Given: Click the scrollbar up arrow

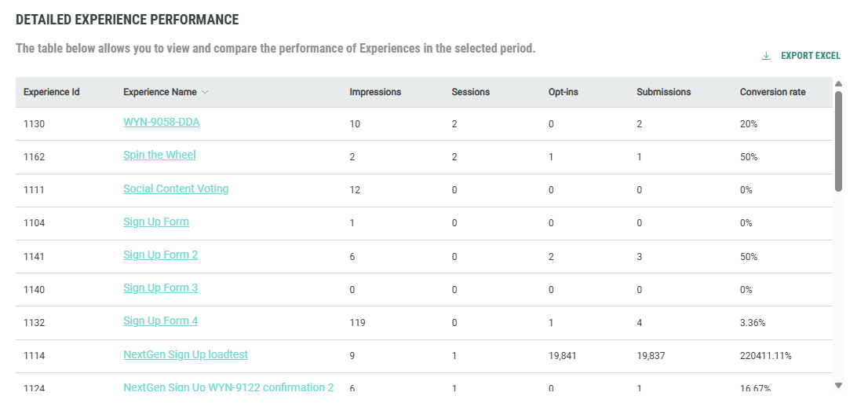Looking at the screenshot, I should [838, 84].
